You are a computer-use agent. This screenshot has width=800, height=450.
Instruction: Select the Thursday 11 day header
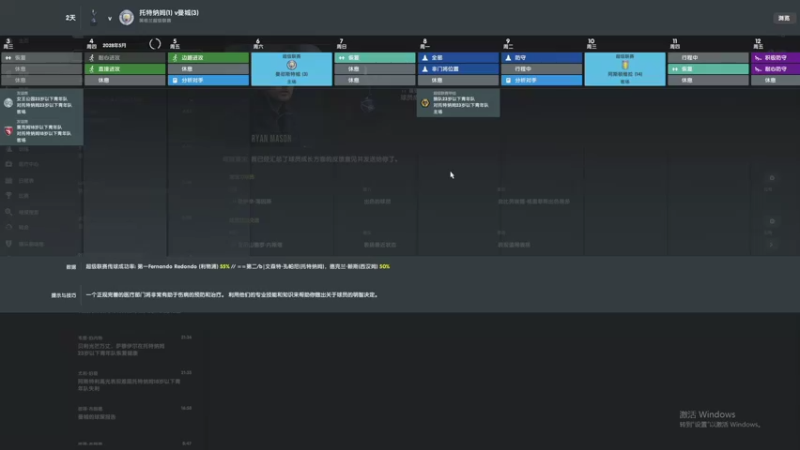674,43
